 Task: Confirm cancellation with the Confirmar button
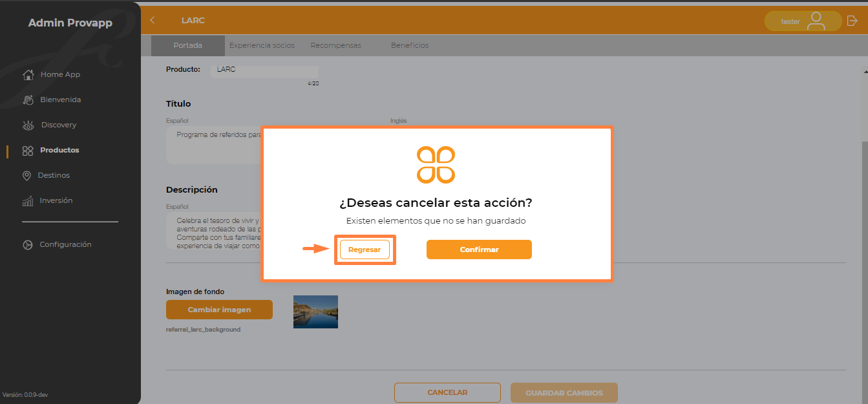pos(479,250)
